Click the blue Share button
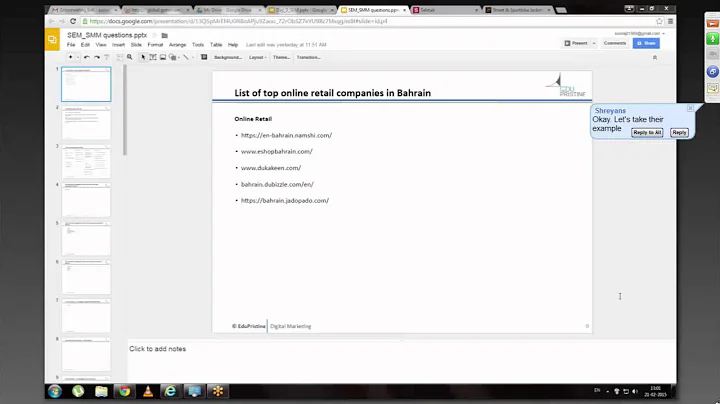This screenshot has height=404, width=720. (646, 43)
